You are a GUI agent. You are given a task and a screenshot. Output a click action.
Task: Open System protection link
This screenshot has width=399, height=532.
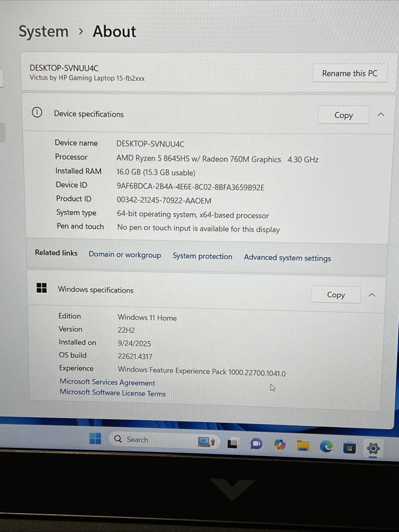pos(202,256)
